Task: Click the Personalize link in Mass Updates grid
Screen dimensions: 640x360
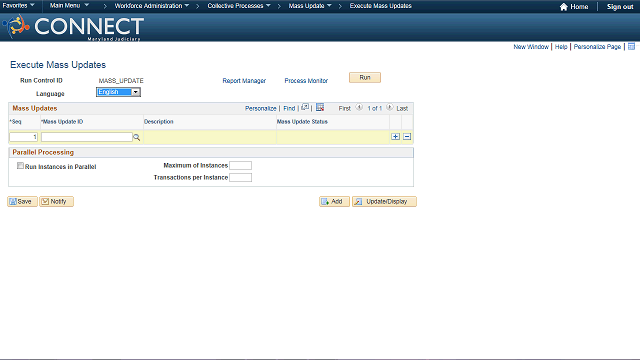Action: pyautogui.click(x=260, y=109)
